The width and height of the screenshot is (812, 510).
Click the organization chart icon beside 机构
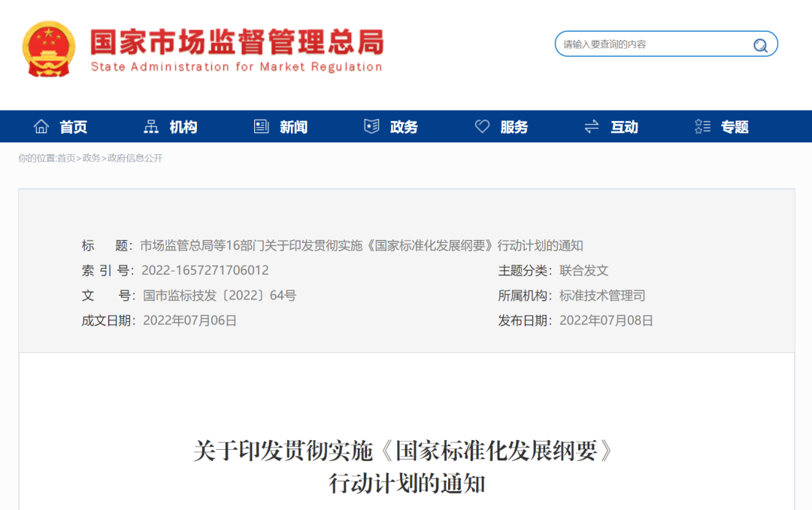click(151, 127)
